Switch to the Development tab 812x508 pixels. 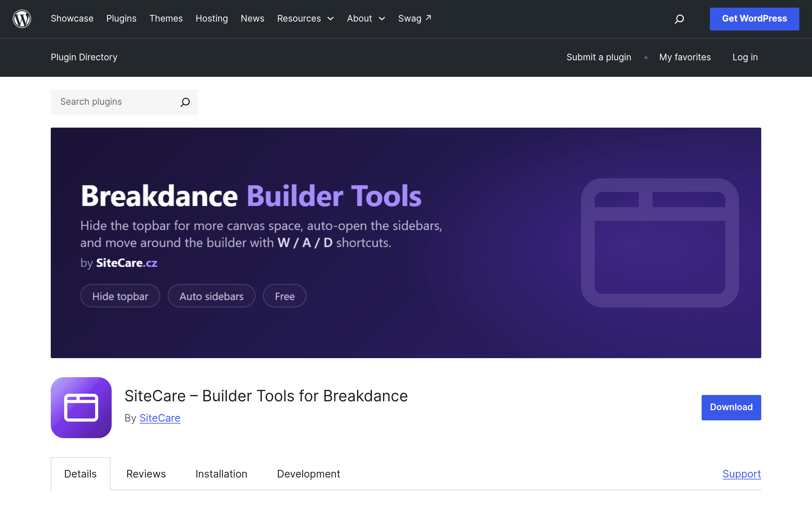click(x=309, y=474)
